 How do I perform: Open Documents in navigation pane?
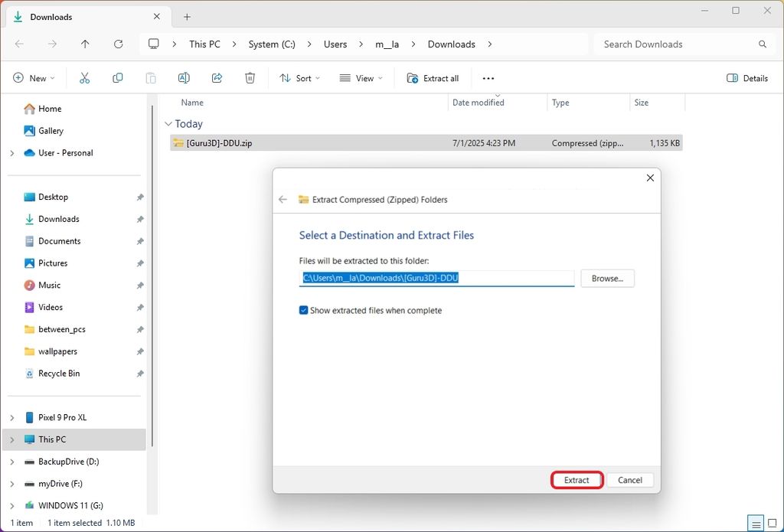point(53,241)
